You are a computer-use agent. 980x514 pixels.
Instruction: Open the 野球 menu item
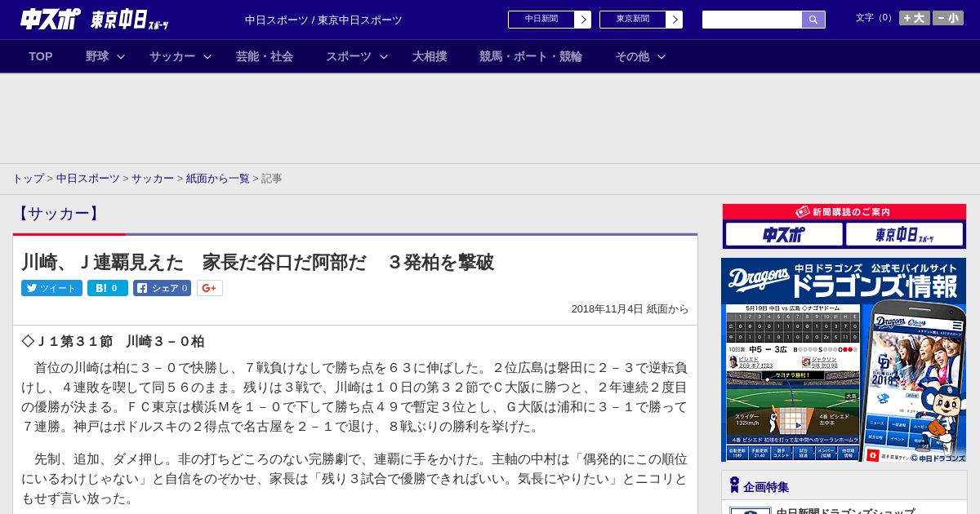97,56
